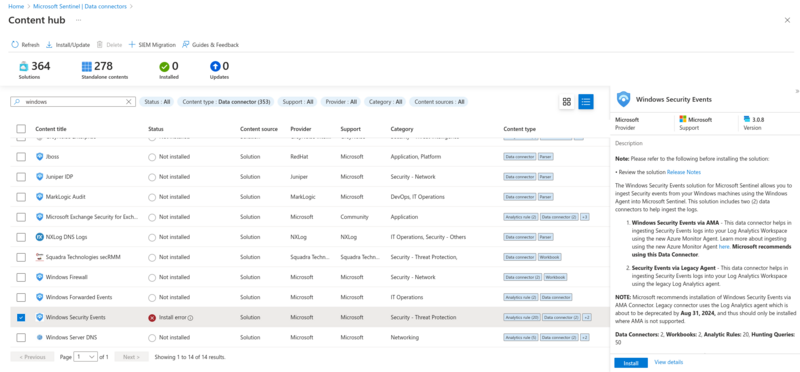
Task: Sort by Content source column header
Action: [x=259, y=129]
